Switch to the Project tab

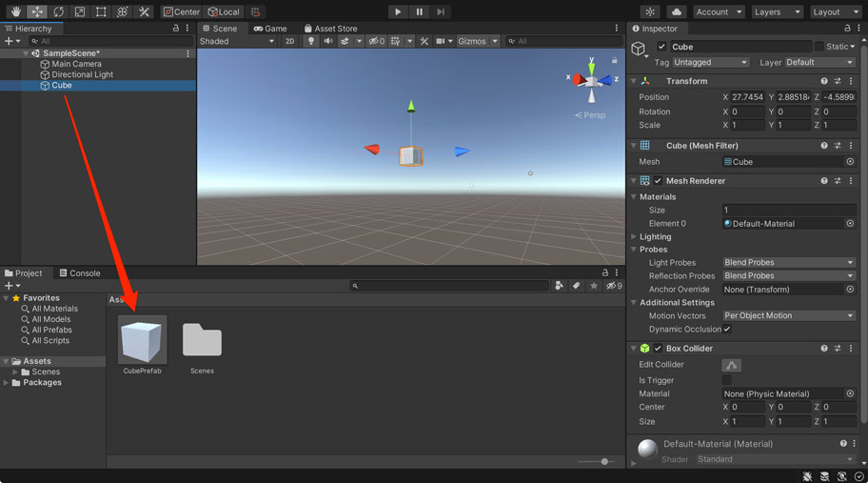point(23,273)
